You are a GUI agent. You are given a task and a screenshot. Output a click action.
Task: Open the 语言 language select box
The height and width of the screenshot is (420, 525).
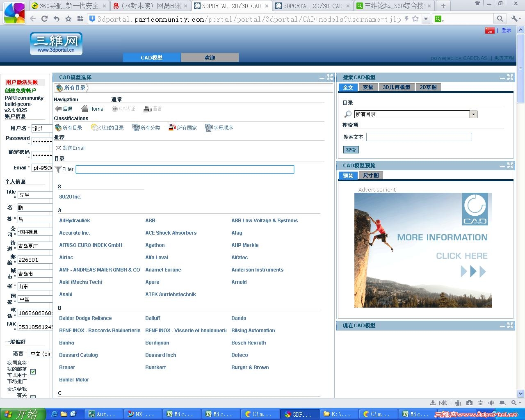point(41,354)
